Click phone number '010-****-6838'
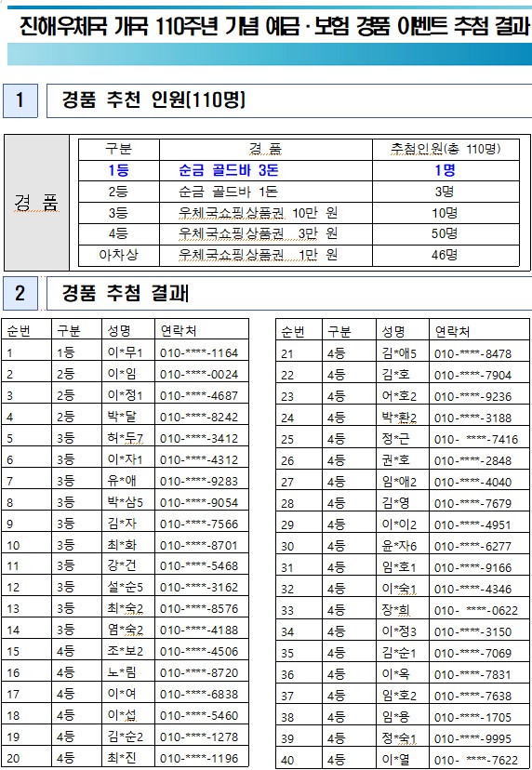Image resolution: width=532 pixels, height=770 pixels. click(x=199, y=695)
